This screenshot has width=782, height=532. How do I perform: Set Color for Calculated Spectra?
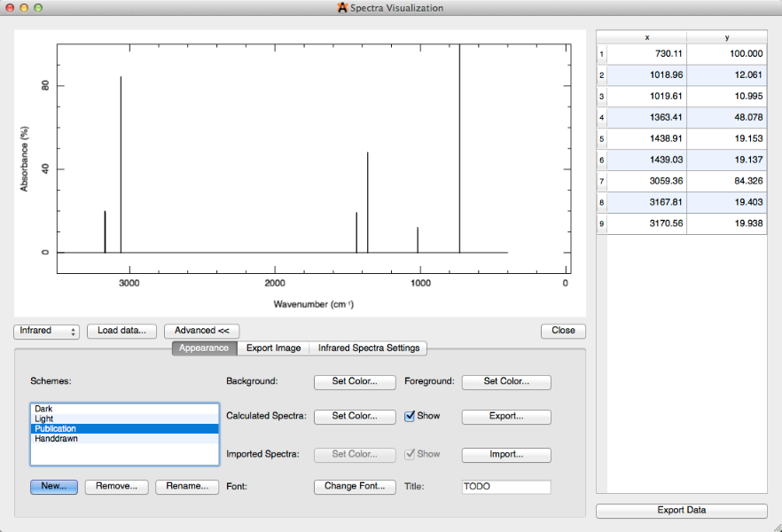(355, 417)
